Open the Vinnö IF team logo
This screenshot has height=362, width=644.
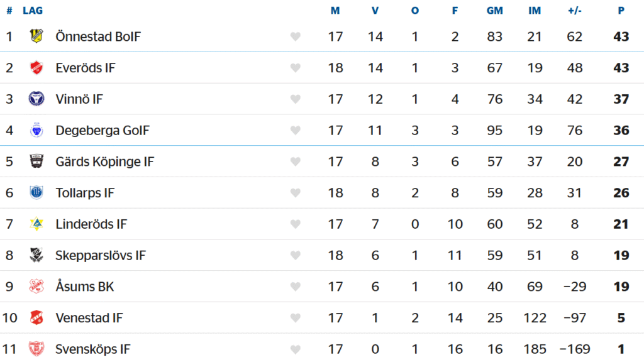pos(36,99)
